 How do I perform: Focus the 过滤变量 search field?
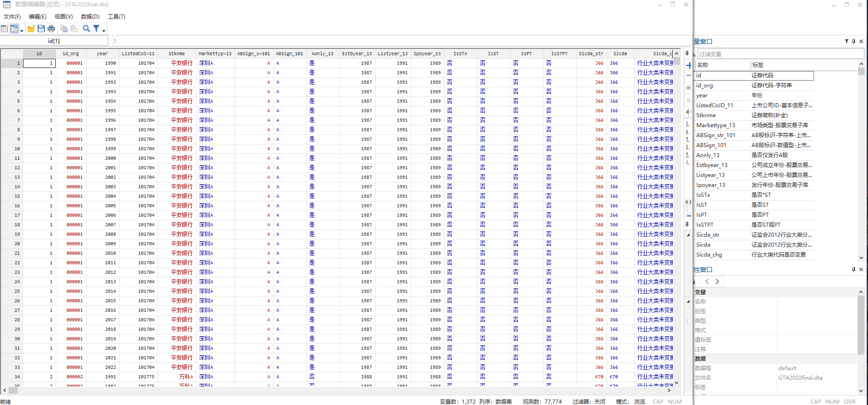point(781,54)
